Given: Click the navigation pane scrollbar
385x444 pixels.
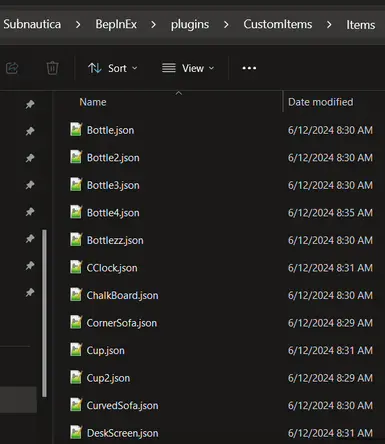Looking at the screenshot, I should point(44,313).
